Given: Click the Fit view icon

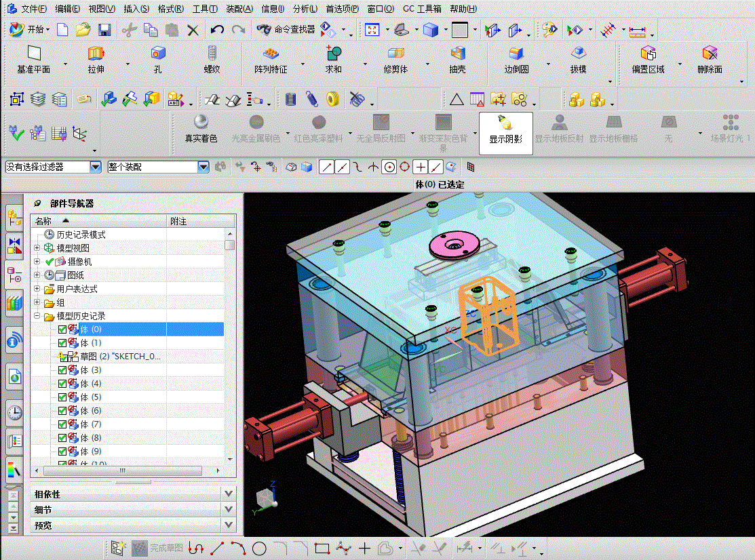Looking at the screenshot, I should coord(372,30).
